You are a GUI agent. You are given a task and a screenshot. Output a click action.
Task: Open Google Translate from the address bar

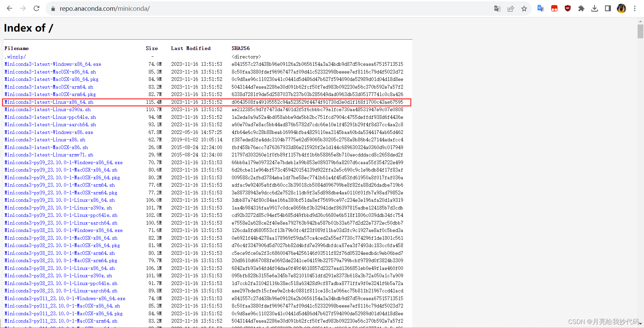497,8
